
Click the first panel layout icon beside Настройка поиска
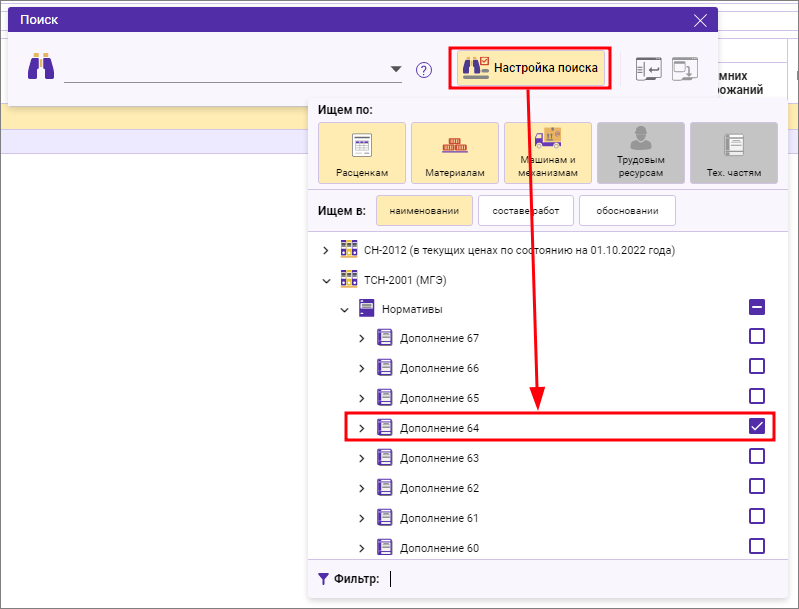[x=649, y=68]
